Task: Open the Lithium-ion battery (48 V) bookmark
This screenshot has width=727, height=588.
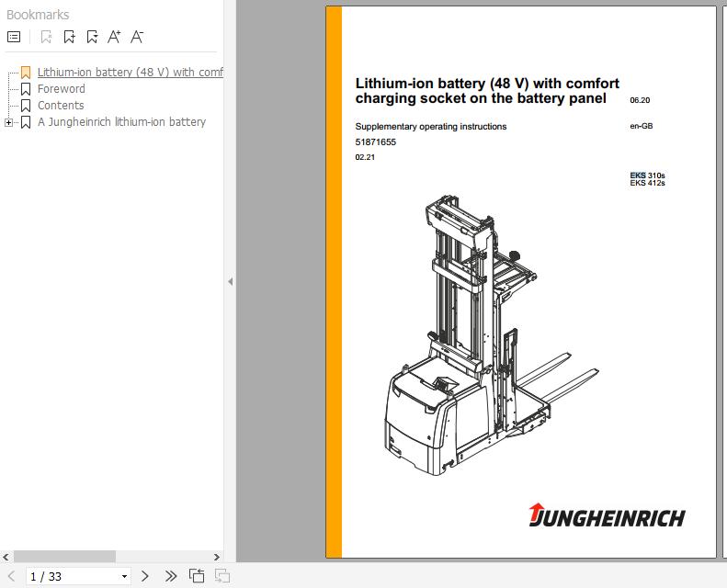Action: tap(130, 73)
